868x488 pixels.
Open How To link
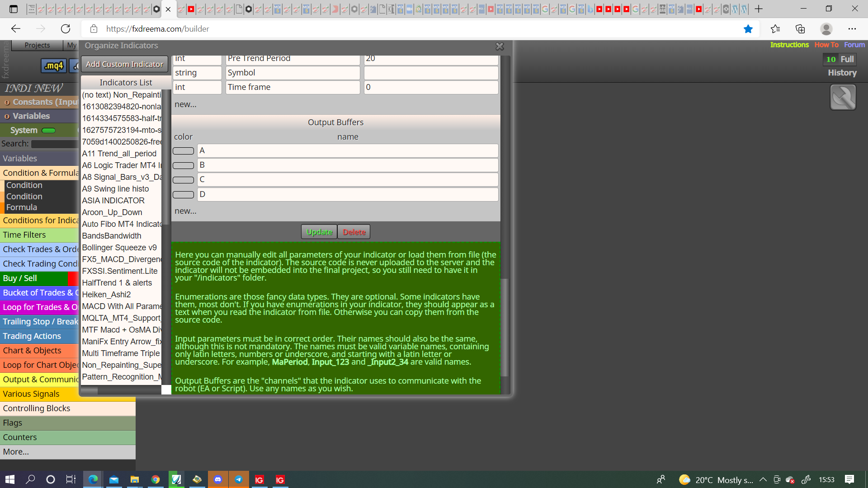pyautogui.click(x=826, y=45)
